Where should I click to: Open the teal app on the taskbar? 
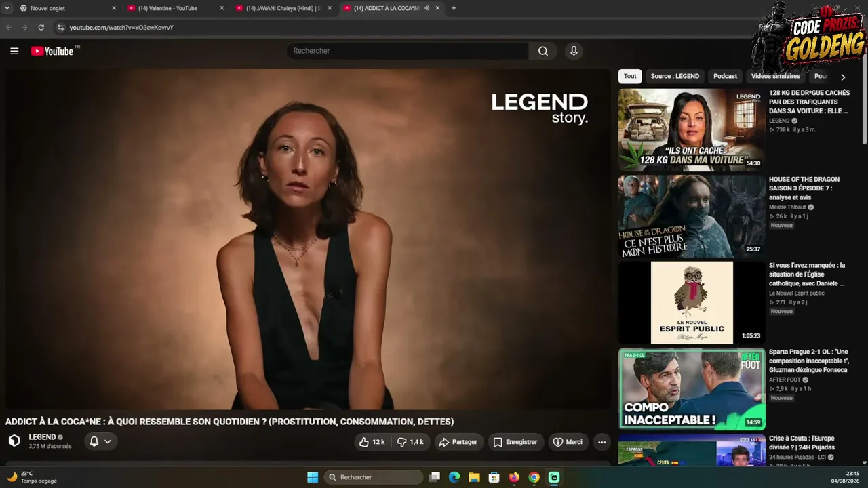pos(554,477)
